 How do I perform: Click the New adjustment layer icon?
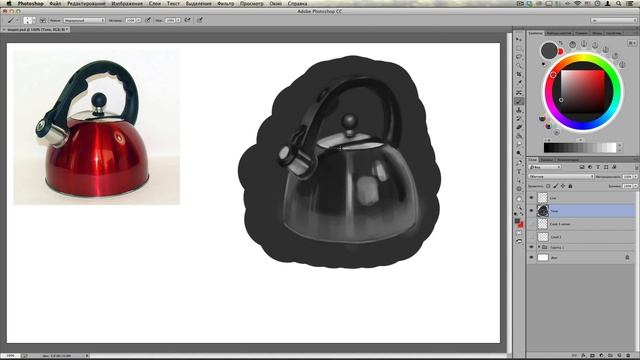click(x=601, y=356)
